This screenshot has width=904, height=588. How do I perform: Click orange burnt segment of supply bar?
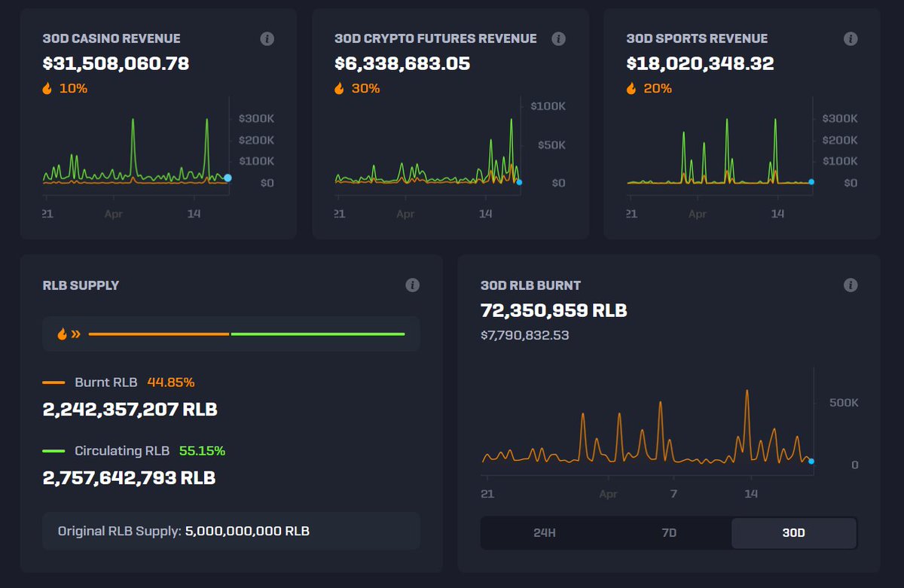tap(159, 334)
